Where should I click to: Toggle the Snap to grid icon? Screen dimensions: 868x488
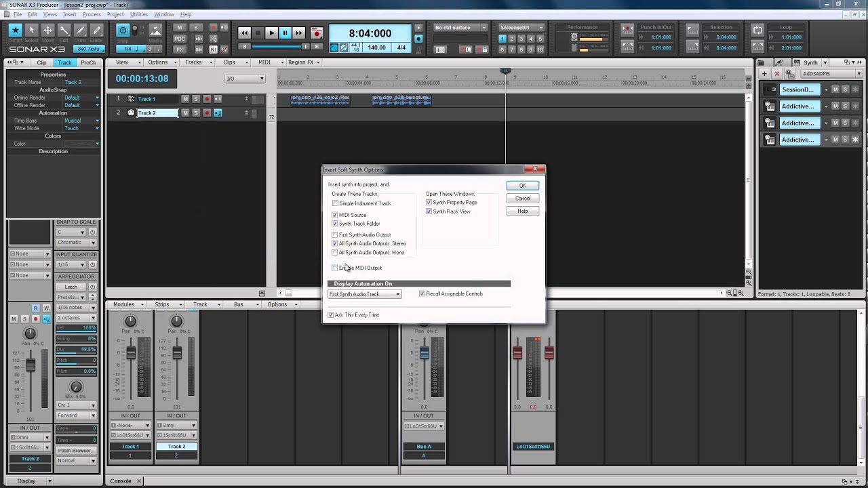point(123,30)
